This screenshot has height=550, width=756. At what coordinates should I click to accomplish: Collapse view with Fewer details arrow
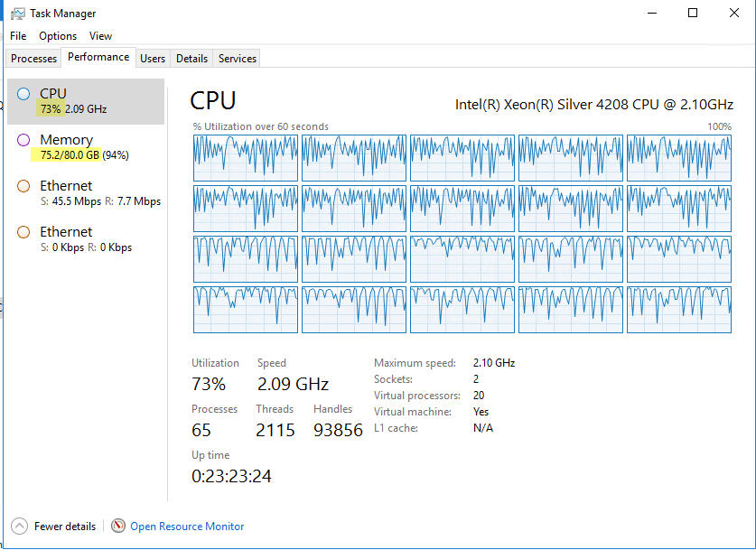[x=19, y=526]
